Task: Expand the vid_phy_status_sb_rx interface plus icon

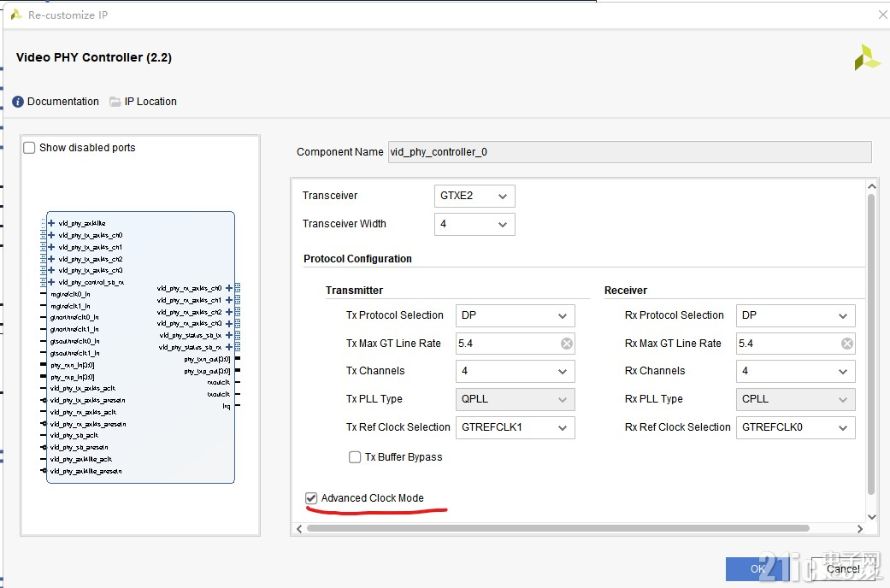Action: (x=229, y=347)
